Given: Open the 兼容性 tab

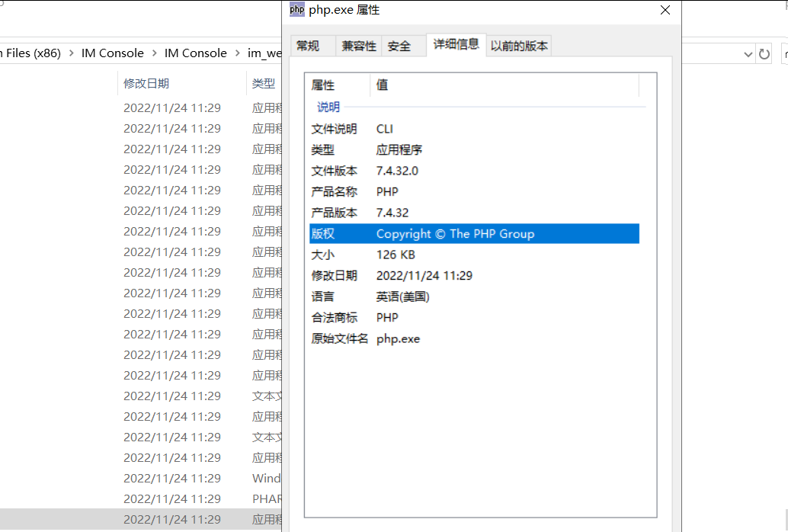Looking at the screenshot, I should pyautogui.click(x=358, y=46).
